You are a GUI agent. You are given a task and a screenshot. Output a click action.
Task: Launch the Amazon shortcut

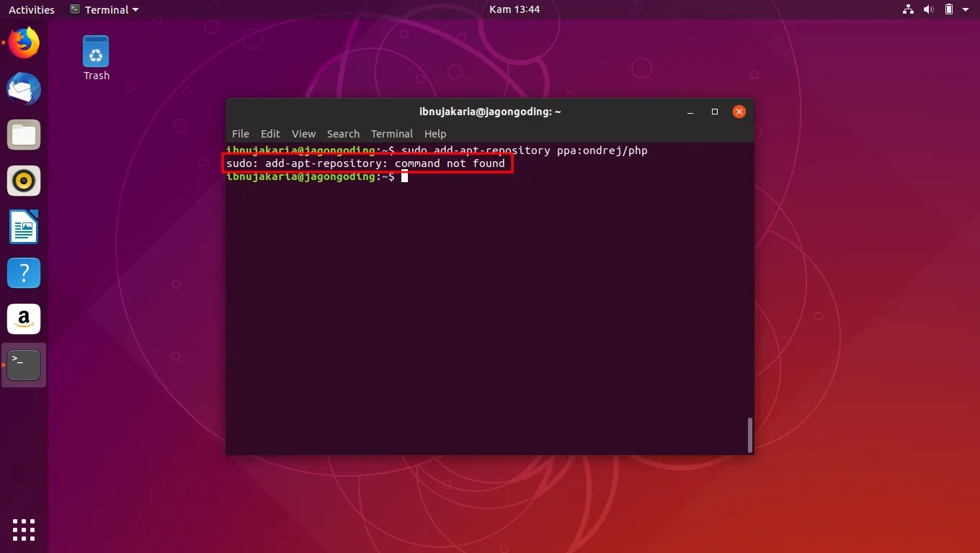point(24,319)
